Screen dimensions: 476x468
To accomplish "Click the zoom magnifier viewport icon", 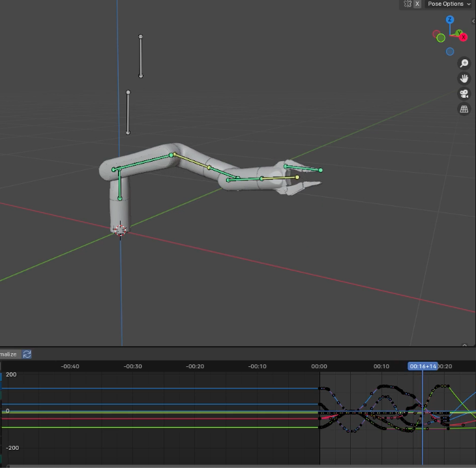I will point(464,63).
